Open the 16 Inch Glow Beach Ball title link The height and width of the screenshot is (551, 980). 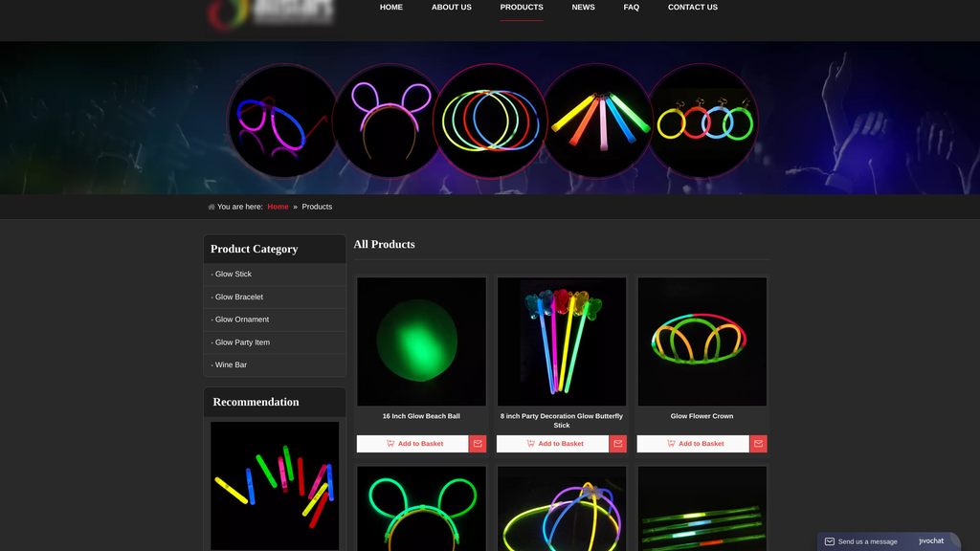(x=421, y=416)
